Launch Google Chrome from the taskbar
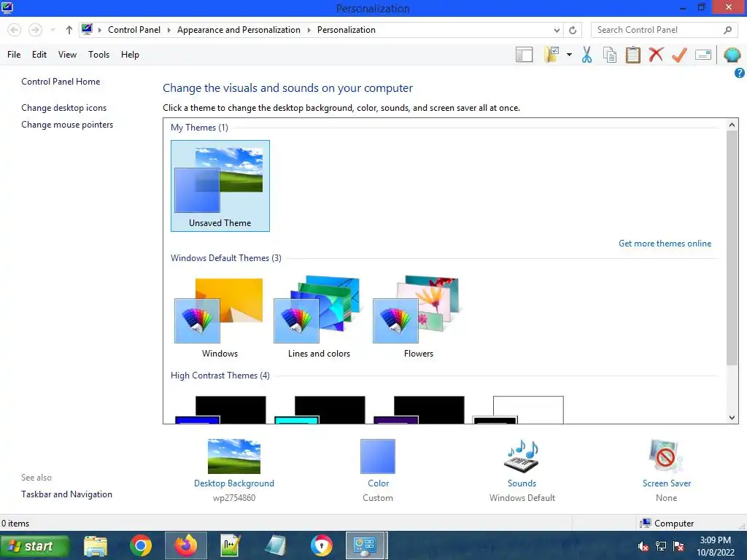Viewport: 747px width, 560px height. click(x=141, y=545)
